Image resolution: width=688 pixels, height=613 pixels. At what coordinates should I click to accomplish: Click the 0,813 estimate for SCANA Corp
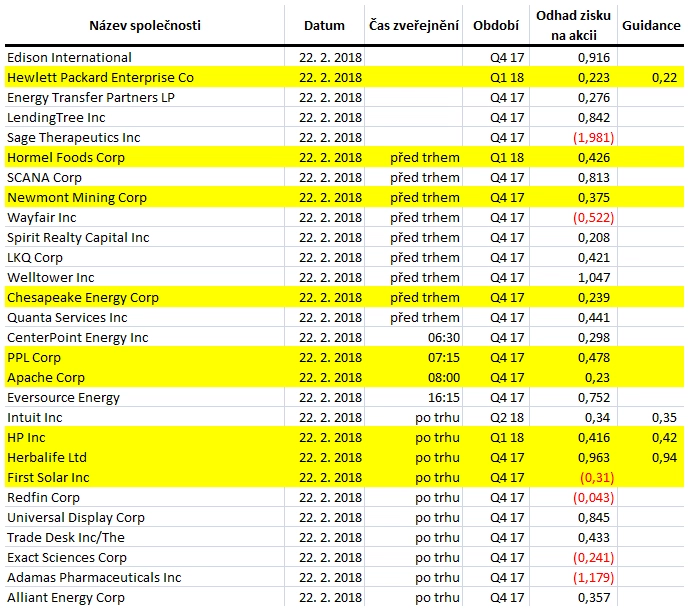[x=594, y=178]
